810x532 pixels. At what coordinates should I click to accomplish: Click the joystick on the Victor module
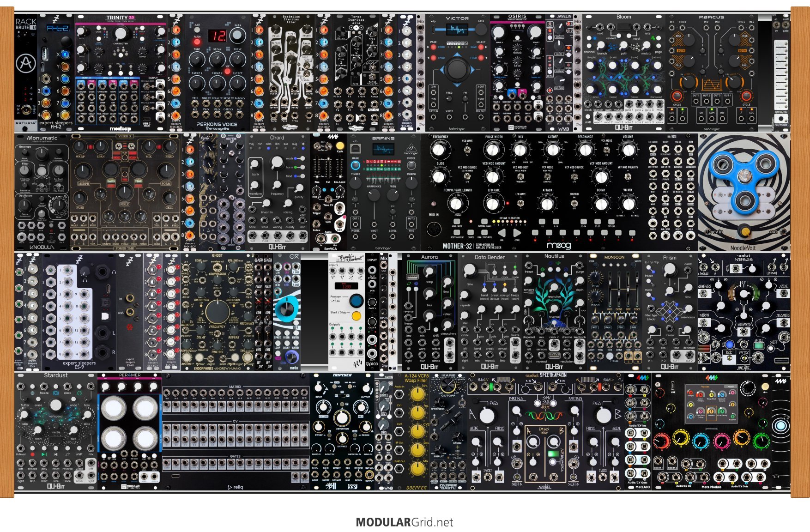(x=457, y=69)
